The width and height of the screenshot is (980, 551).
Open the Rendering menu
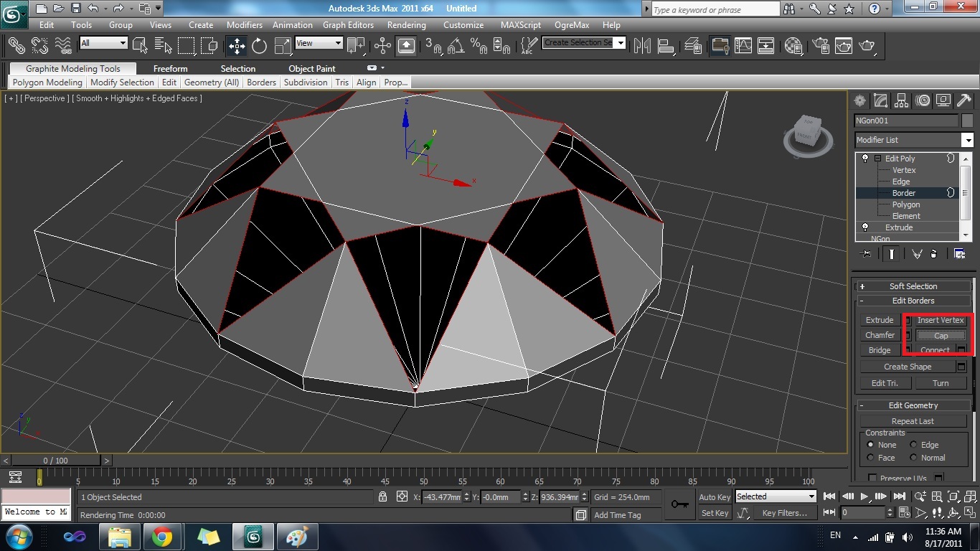point(406,24)
